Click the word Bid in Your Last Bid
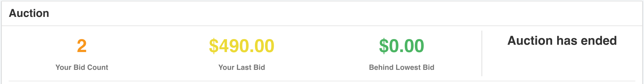The height and width of the screenshot is (84, 644). (259, 67)
